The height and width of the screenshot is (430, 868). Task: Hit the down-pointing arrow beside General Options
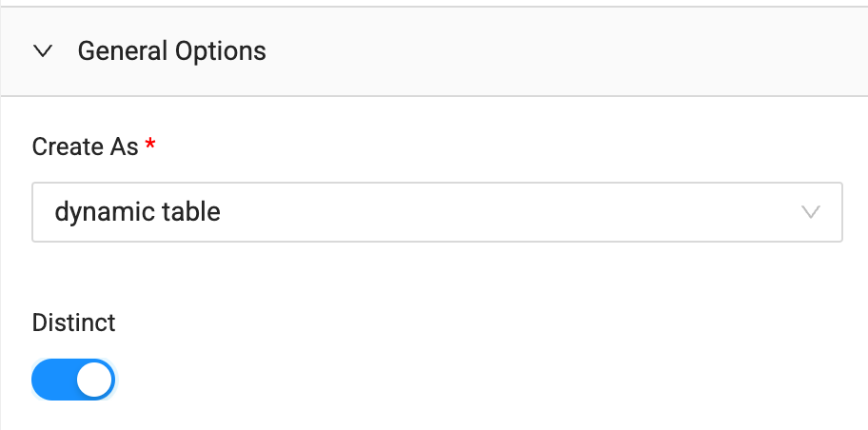(42, 51)
